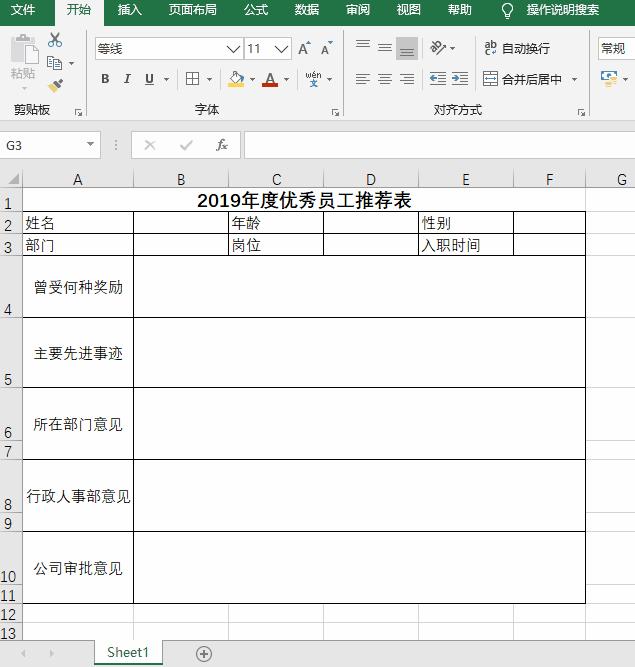
Task: Click the lightbulb search icon
Action: point(507,10)
